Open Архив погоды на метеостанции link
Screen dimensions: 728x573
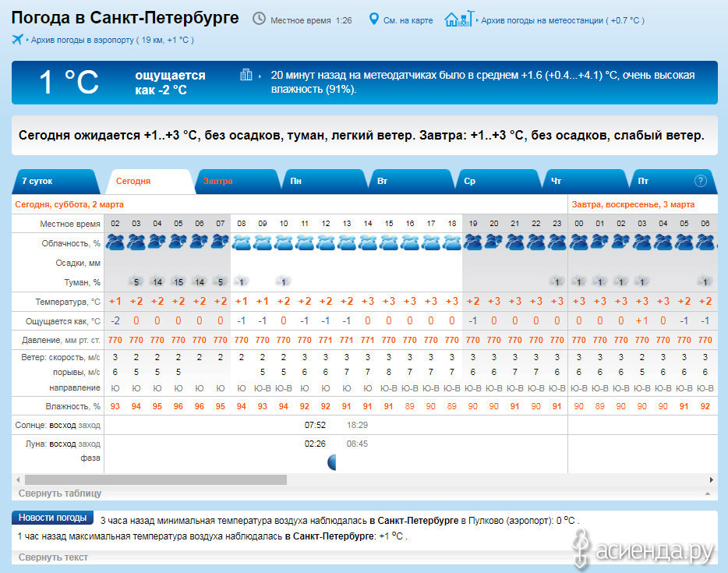(563, 20)
